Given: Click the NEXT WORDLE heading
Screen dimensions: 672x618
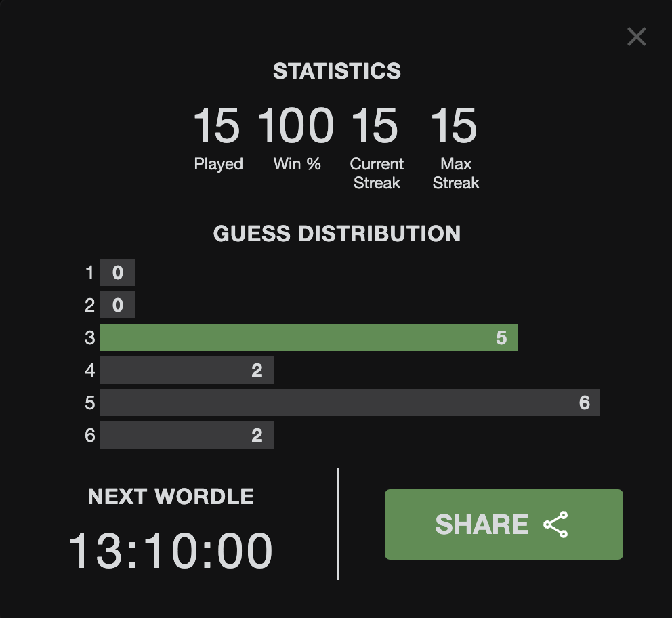Looking at the screenshot, I should [x=171, y=497].
